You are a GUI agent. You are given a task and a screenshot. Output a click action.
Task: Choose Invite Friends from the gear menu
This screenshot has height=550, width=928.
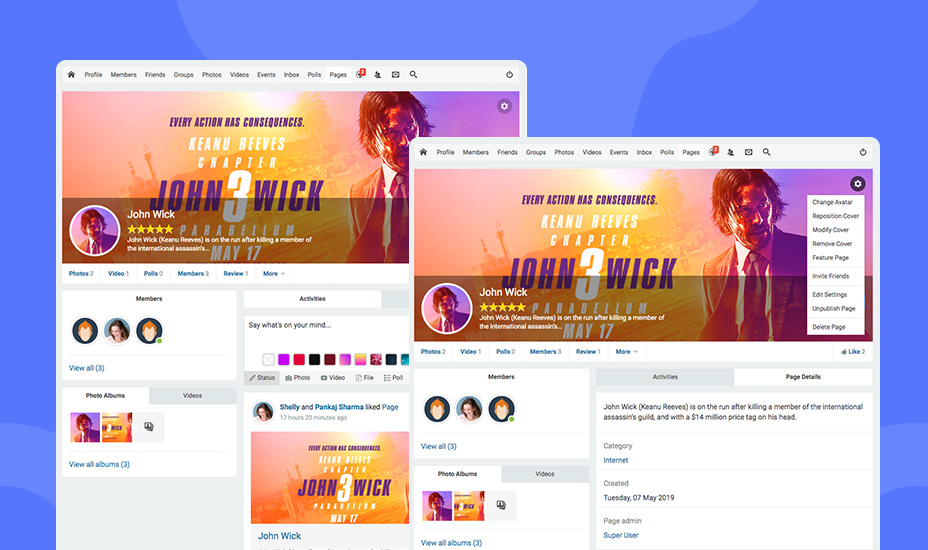830,276
